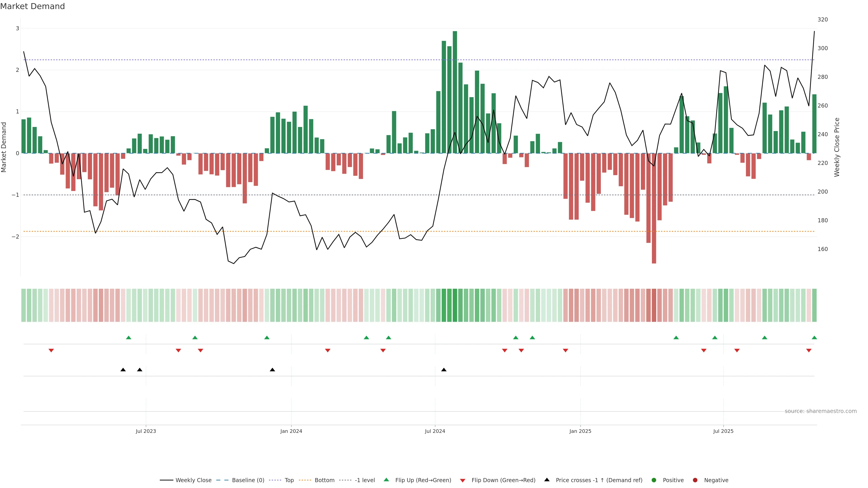This screenshot has width=868, height=488.
Task: Hide the Top dotted line via legend
Action: coord(289,480)
